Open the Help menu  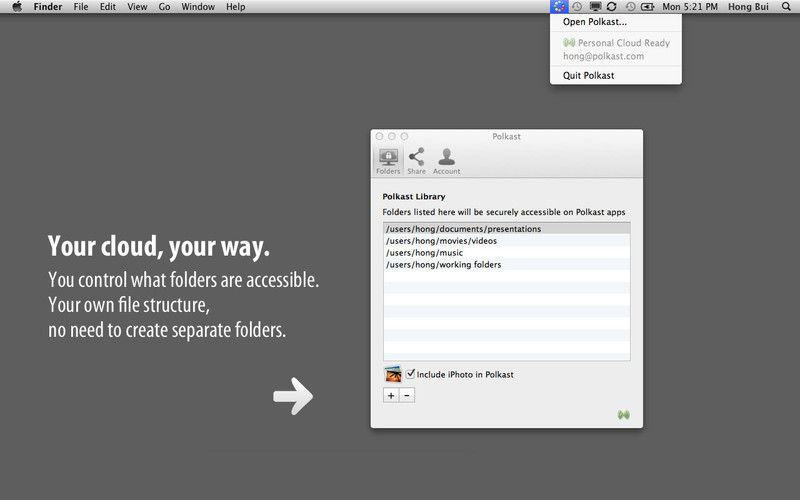pos(236,7)
